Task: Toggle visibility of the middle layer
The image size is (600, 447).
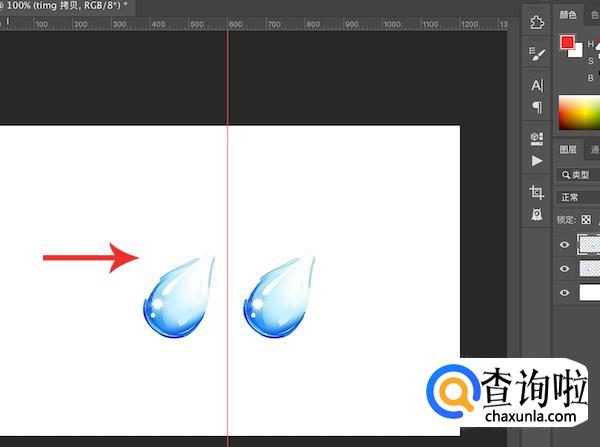Action: pos(565,268)
